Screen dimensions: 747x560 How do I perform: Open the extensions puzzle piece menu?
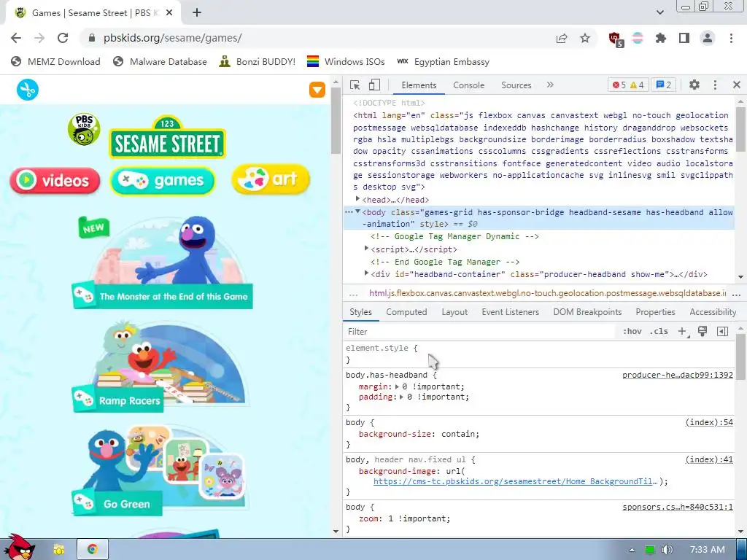pos(660,38)
